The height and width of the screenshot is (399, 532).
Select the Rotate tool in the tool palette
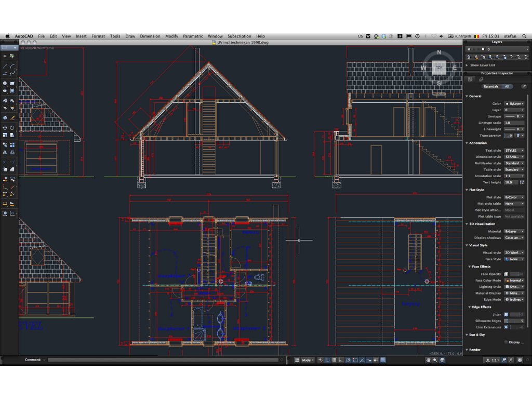[12, 127]
